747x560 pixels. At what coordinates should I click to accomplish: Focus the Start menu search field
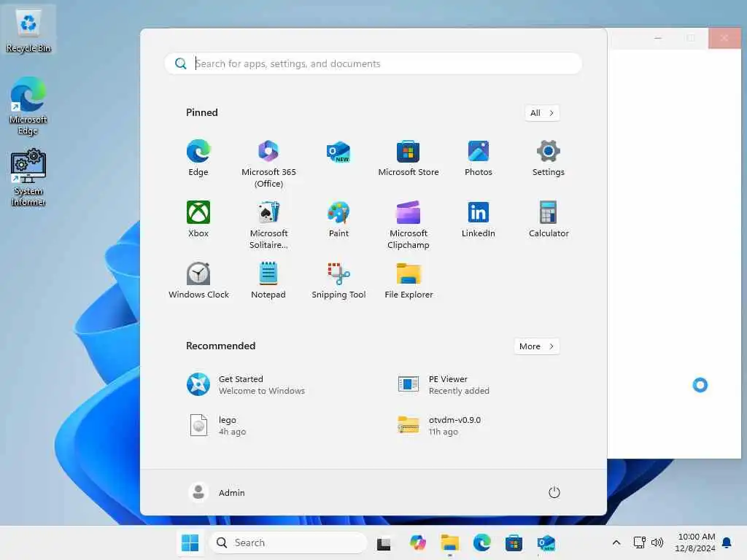[373, 63]
